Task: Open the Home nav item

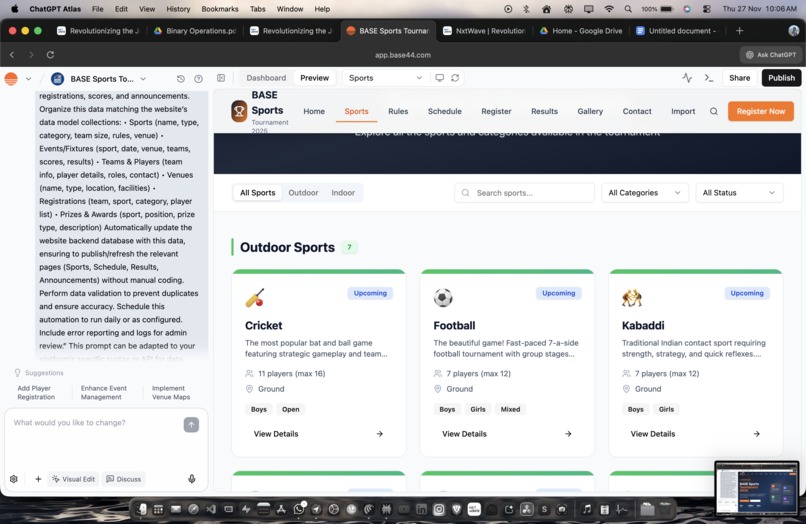Action: (314, 111)
